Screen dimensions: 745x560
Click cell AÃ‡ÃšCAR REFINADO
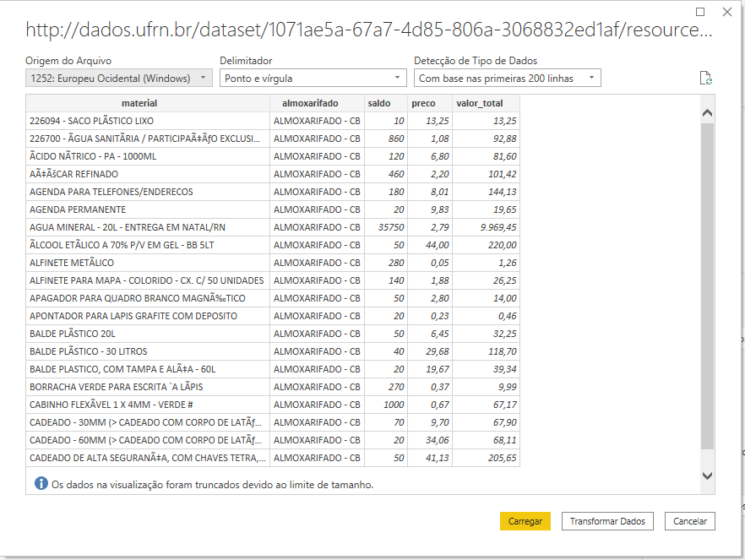[148, 174]
